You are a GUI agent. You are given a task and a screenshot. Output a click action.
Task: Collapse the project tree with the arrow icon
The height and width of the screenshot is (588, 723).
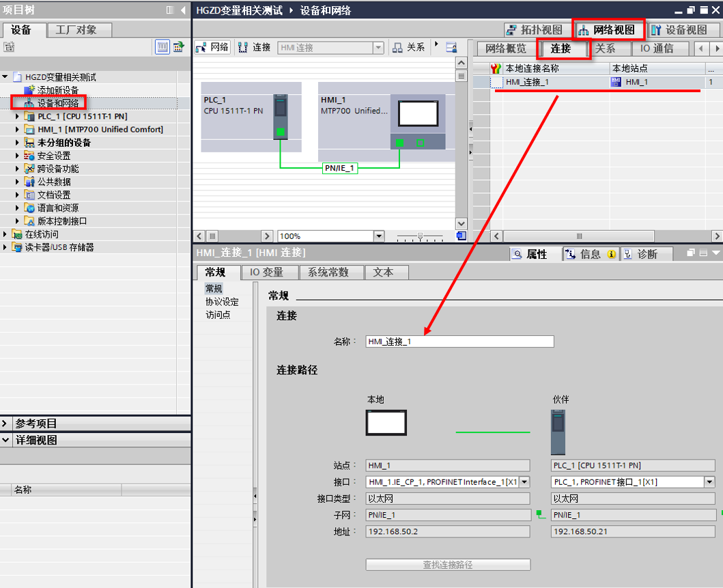point(183,10)
